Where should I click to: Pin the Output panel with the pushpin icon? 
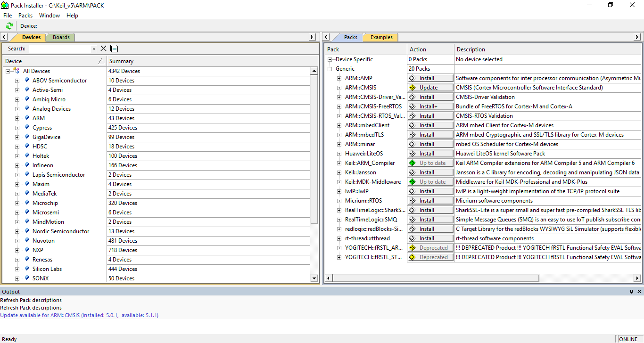[632, 292]
